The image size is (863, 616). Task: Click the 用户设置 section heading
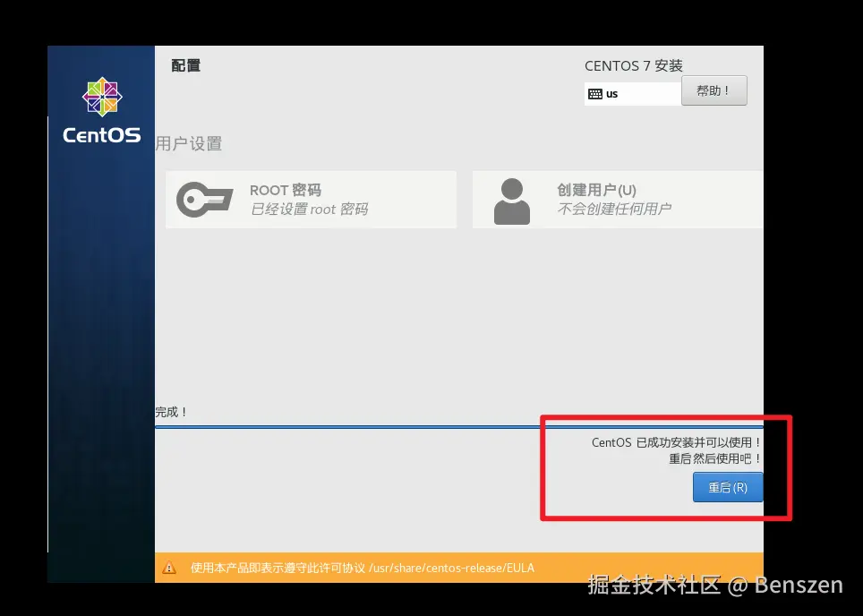coord(189,143)
